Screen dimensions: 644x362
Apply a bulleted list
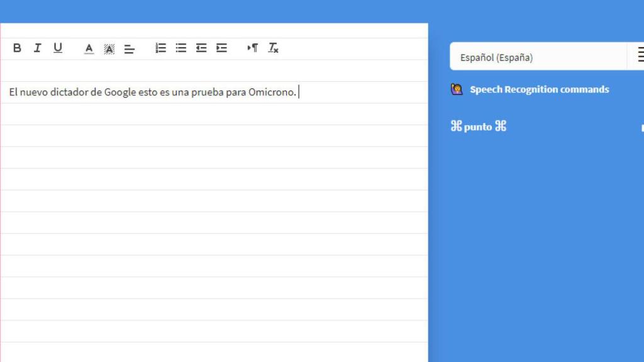pyautogui.click(x=180, y=47)
